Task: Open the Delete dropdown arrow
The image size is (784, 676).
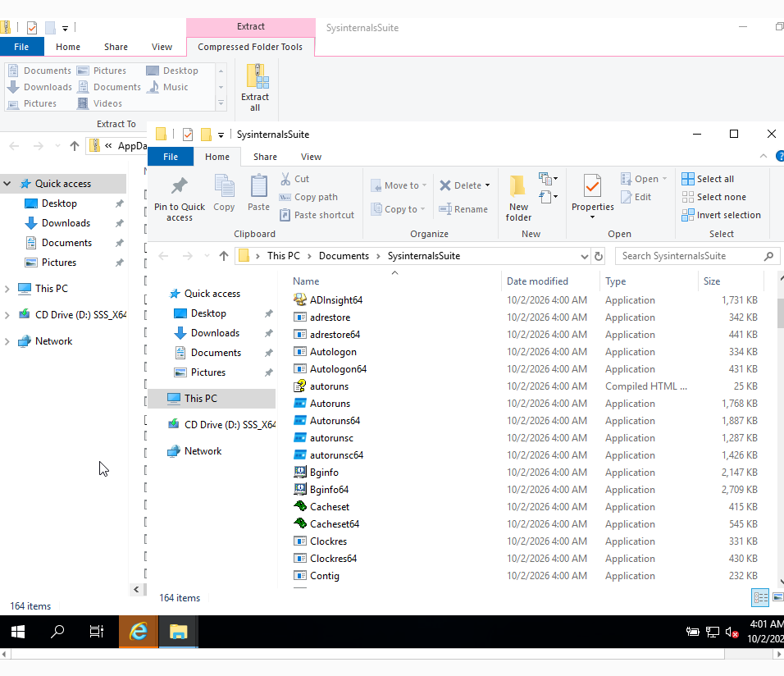Action: pyautogui.click(x=487, y=185)
